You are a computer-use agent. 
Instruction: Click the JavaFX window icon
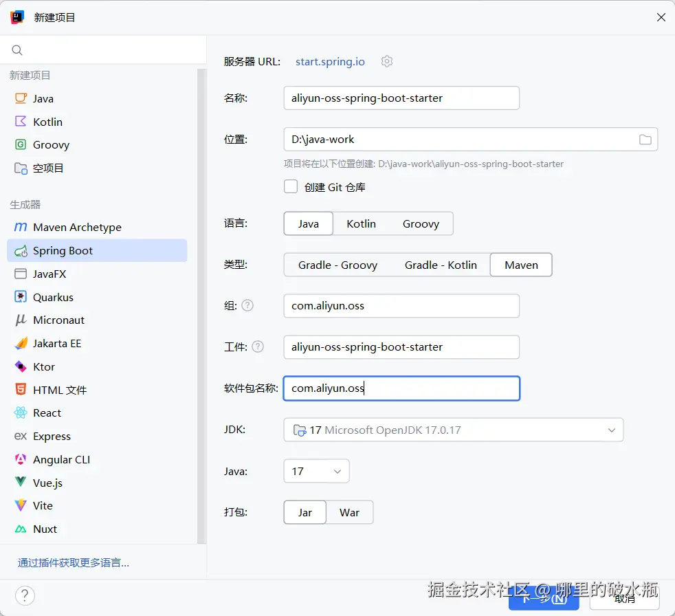[21, 274]
